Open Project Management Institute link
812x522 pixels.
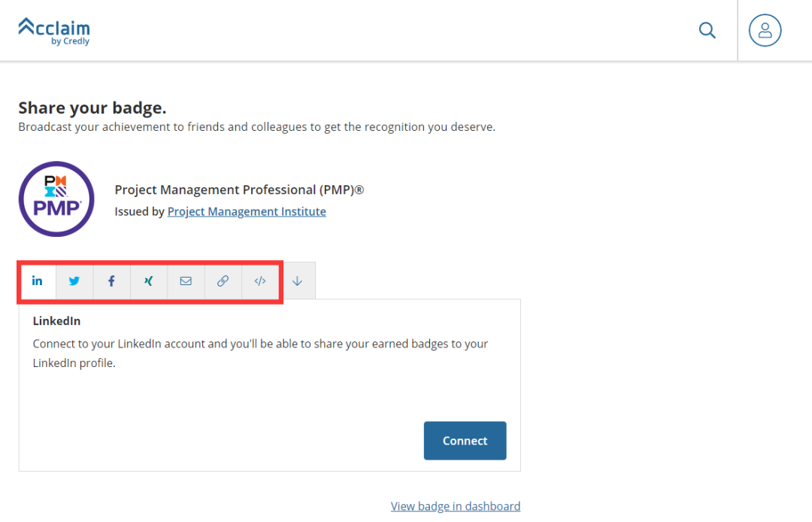click(247, 211)
